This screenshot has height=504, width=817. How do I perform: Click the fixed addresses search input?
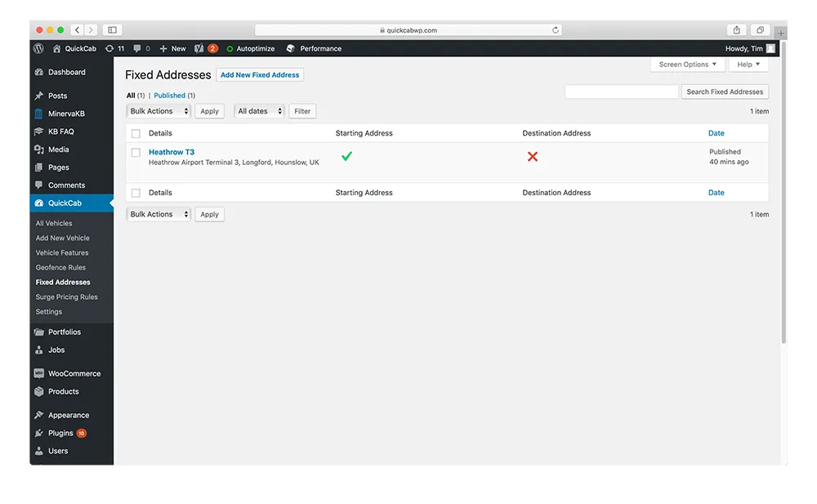[x=622, y=91]
